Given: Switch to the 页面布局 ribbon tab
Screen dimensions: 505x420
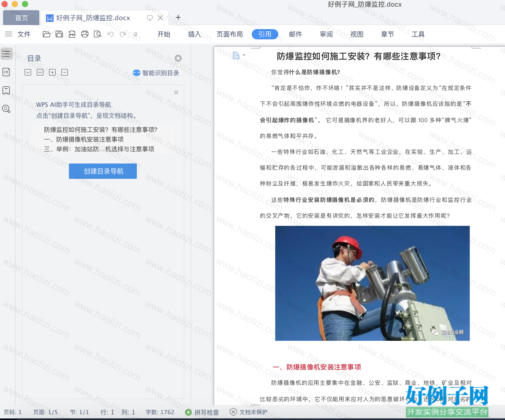Looking at the screenshot, I should [x=230, y=34].
